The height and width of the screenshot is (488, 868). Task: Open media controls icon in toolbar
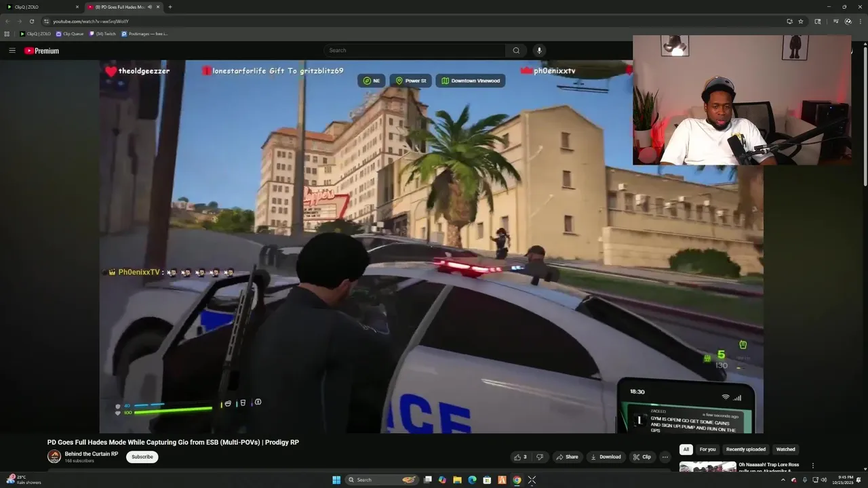(835, 21)
